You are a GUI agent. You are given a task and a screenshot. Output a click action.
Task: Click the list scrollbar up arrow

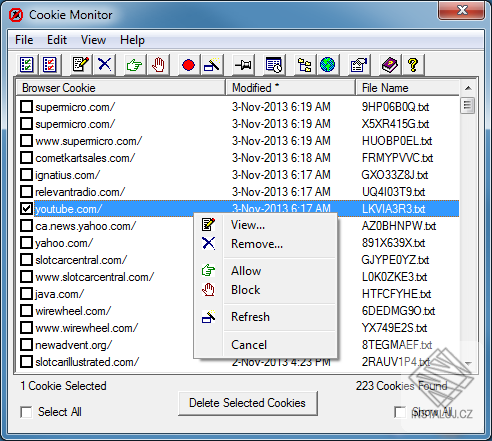468,88
